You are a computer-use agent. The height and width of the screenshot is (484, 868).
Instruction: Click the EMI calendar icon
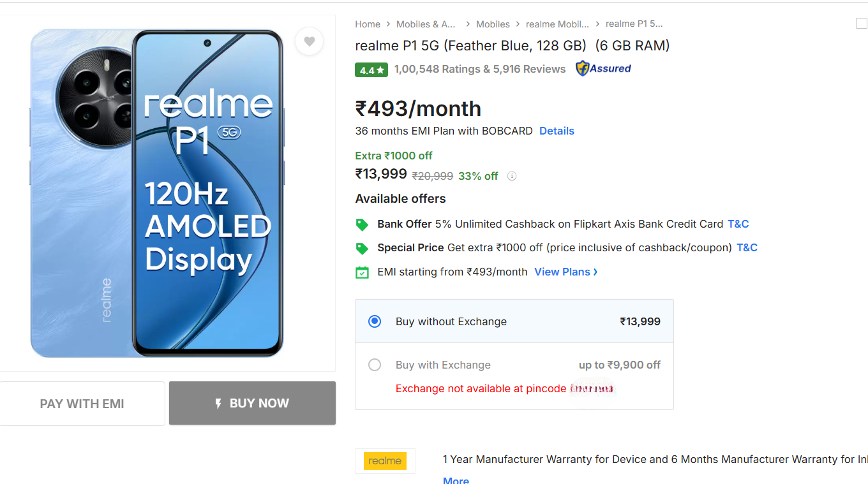(362, 272)
